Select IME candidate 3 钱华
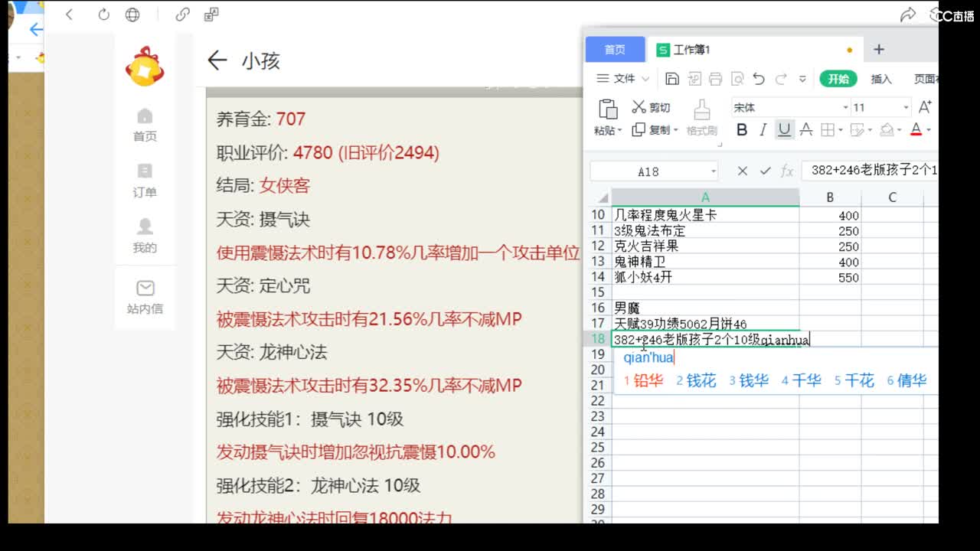 [x=749, y=380]
